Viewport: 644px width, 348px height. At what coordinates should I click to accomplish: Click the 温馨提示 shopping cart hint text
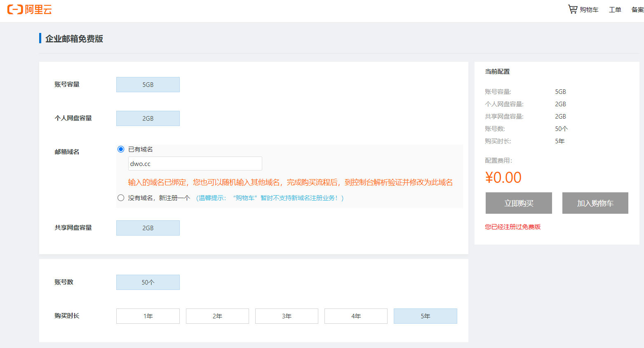pyautogui.click(x=270, y=198)
